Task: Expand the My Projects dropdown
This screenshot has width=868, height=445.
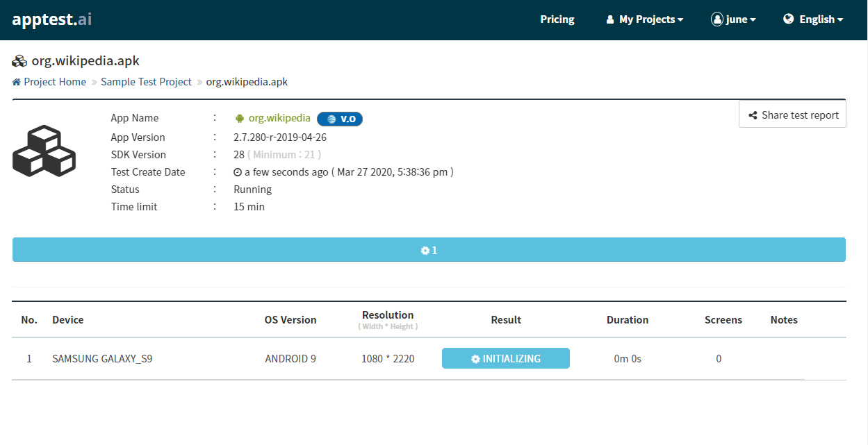Action: pyautogui.click(x=645, y=19)
